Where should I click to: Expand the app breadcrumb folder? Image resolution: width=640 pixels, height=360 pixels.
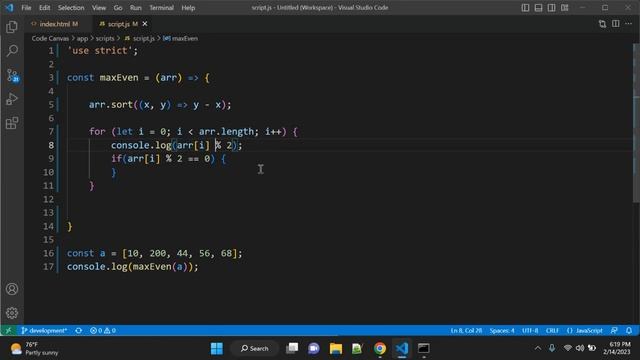click(82, 38)
